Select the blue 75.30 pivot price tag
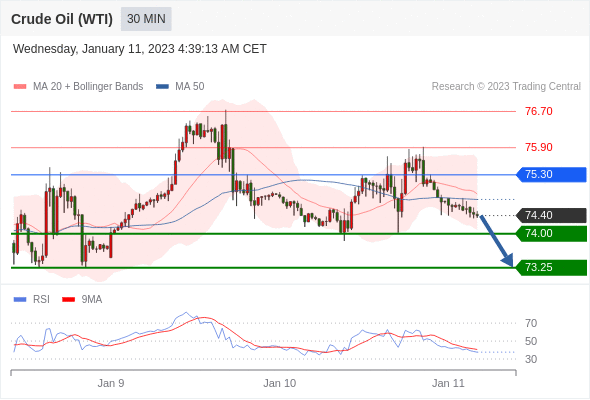The height and width of the screenshot is (400, 590). coord(552,175)
